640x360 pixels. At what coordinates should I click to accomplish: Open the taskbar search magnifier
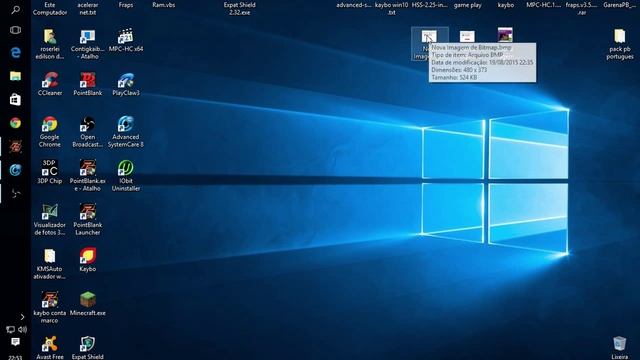click(x=16, y=9)
